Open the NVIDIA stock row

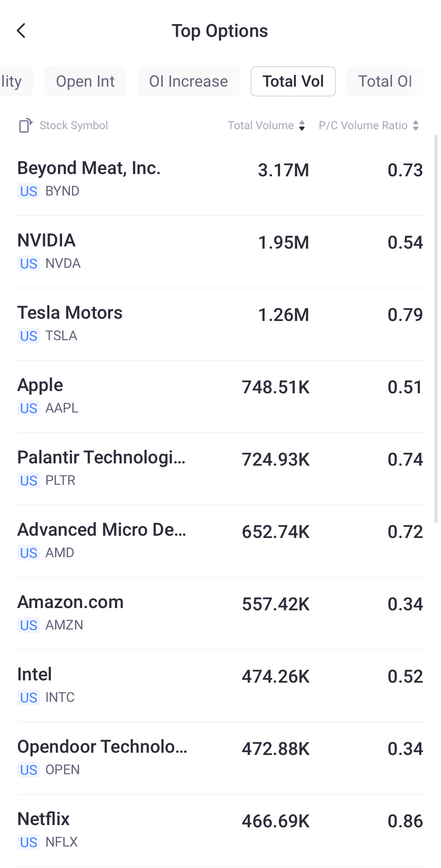coord(220,251)
